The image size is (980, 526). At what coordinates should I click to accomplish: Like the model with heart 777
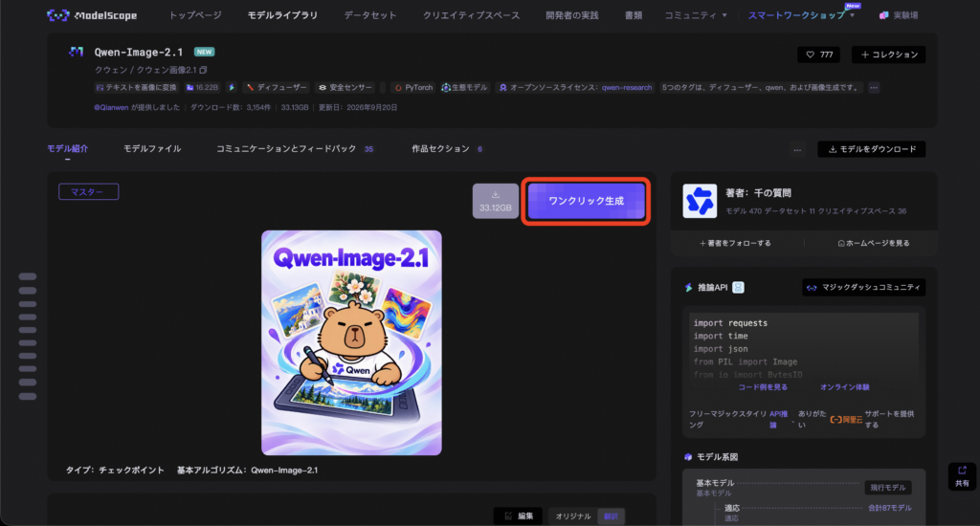point(819,55)
